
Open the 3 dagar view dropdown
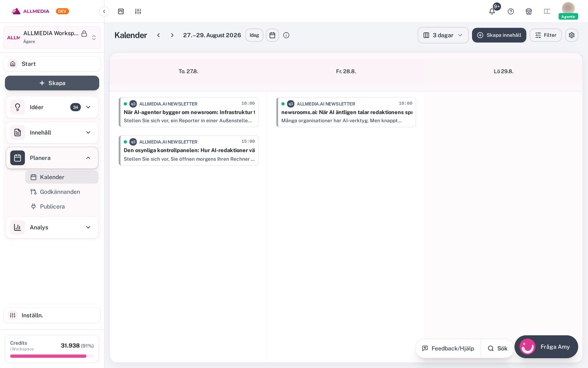(x=443, y=35)
